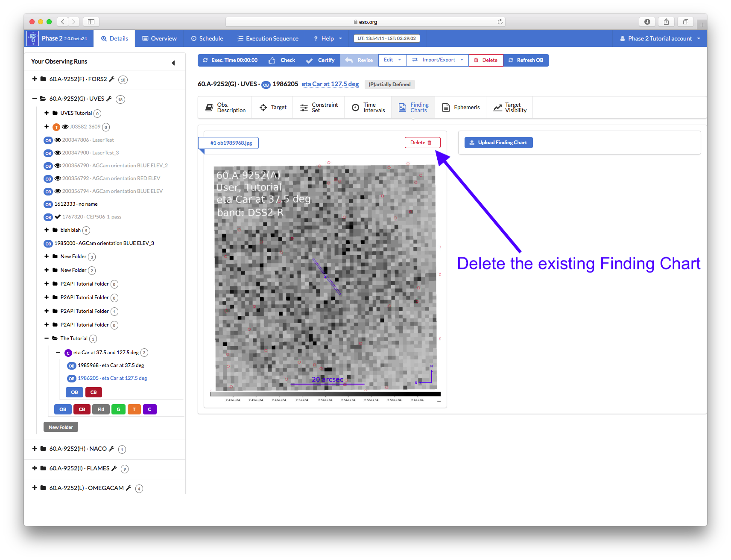Expand the 60.A-9252(F) FORS2 run
731x560 pixels.
pos(35,79)
